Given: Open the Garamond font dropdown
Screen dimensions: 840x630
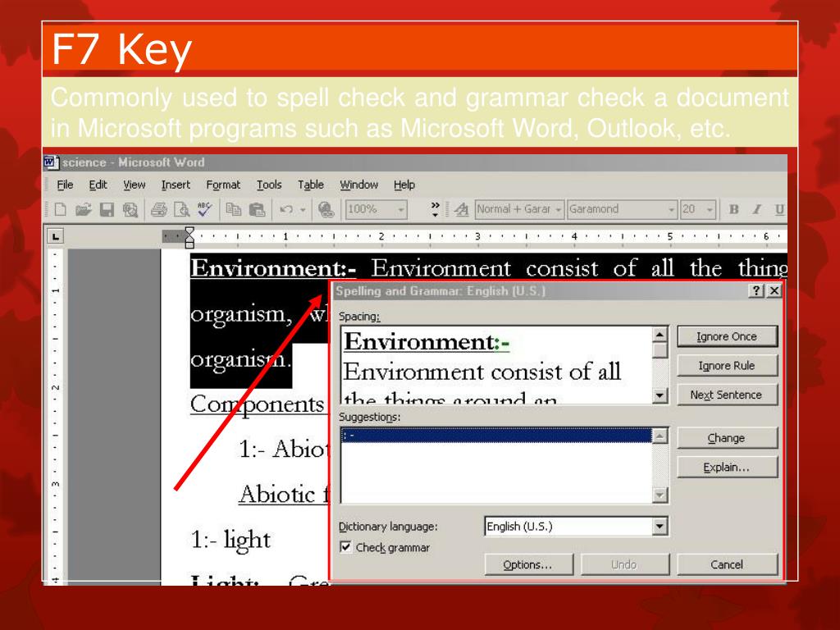Looking at the screenshot, I should (x=672, y=209).
